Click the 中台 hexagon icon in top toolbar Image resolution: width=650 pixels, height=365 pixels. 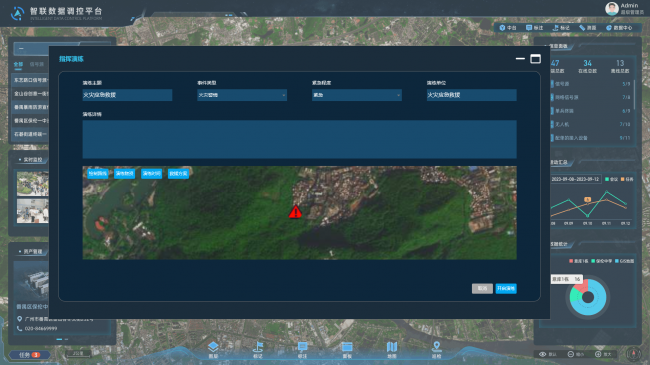pos(502,28)
